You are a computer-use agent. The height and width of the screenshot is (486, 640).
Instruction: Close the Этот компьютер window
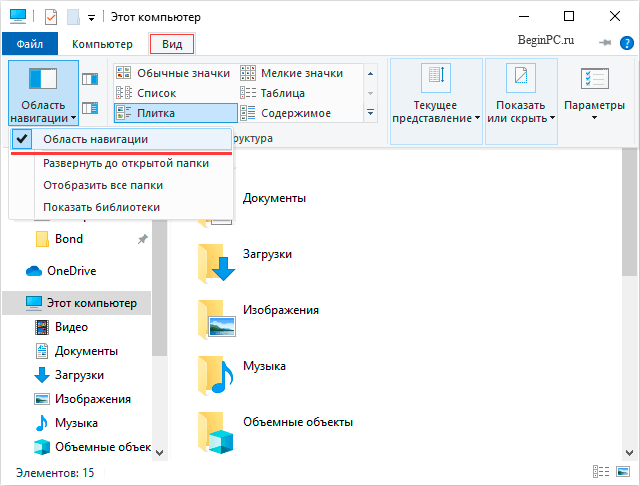(x=615, y=16)
